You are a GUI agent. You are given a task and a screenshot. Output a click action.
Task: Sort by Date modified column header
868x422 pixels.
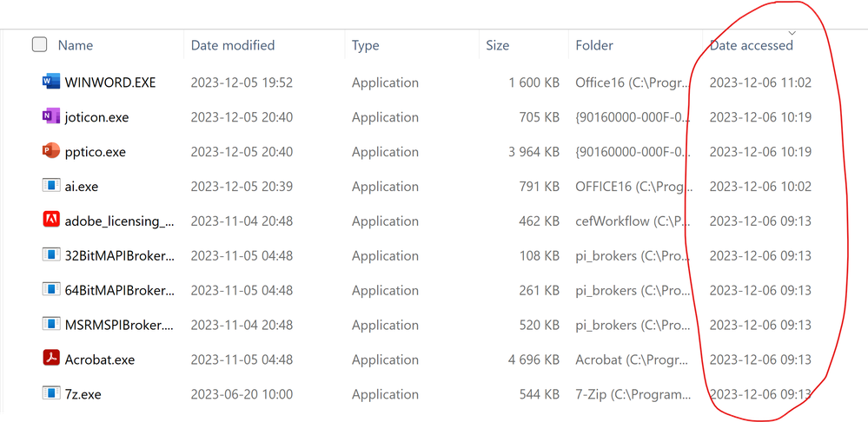[233, 45]
